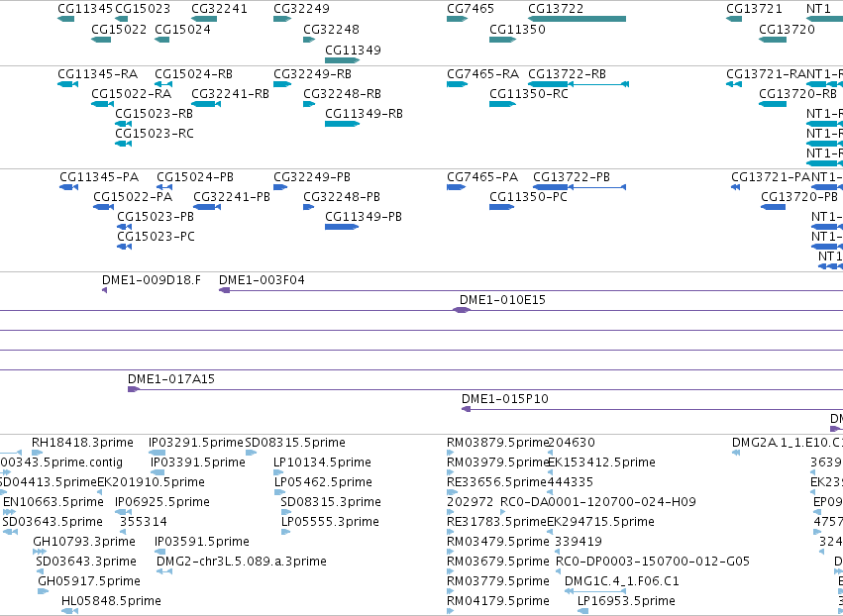Select EST LP16953.5prime
The image size is (843, 616).
click(x=626, y=601)
